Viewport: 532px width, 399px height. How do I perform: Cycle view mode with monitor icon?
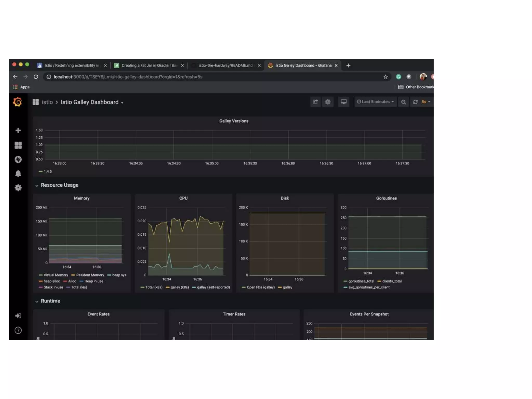(343, 102)
